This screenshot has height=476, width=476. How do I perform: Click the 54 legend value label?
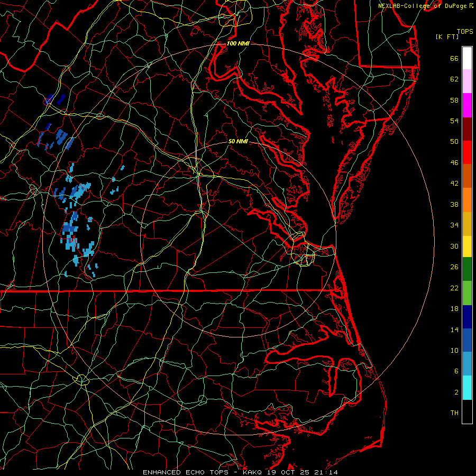point(454,121)
